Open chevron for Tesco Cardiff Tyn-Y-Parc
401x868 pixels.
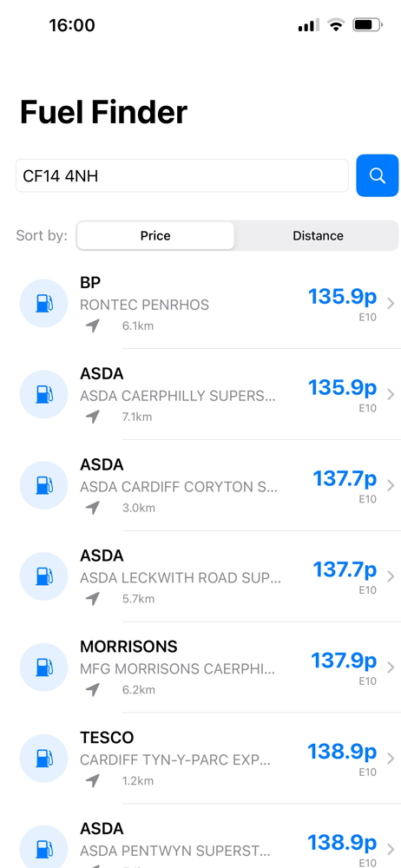click(x=391, y=759)
